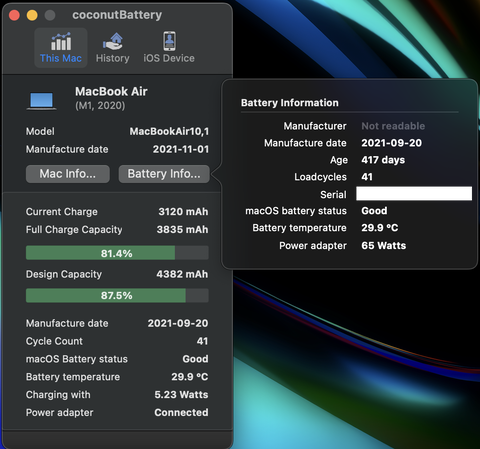Image resolution: width=480 pixels, height=449 pixels.
Task: Click the MacBook Air laptop icon
Action: 41,101
